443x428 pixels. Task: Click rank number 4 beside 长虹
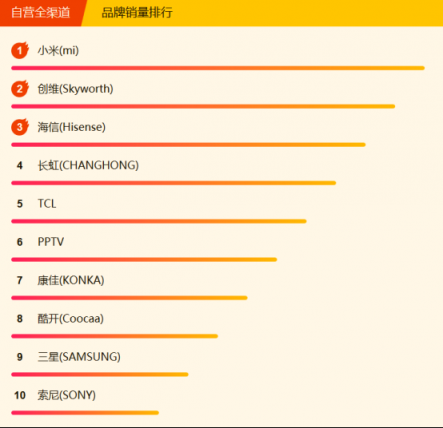(x=20, y=165)
